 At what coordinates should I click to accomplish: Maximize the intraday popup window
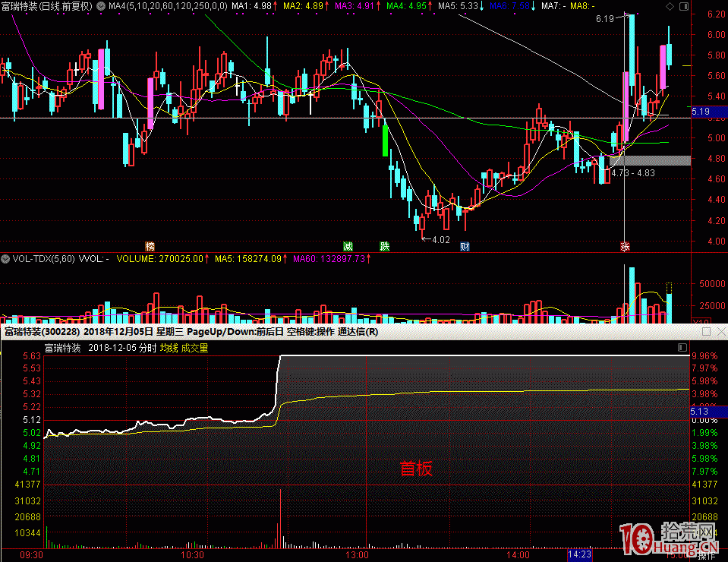[706, 332]
